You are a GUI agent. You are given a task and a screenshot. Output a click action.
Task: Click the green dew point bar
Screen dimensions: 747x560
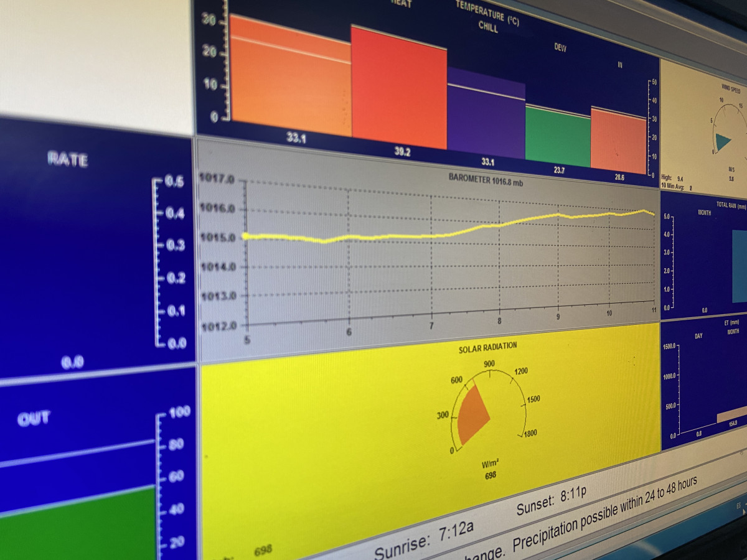pos(557,137)
